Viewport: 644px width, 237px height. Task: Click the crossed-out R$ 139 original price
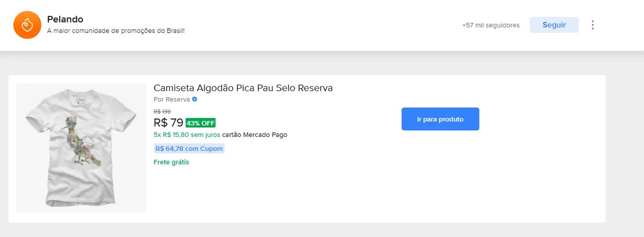pyautogui.click(x=162, y=111)
